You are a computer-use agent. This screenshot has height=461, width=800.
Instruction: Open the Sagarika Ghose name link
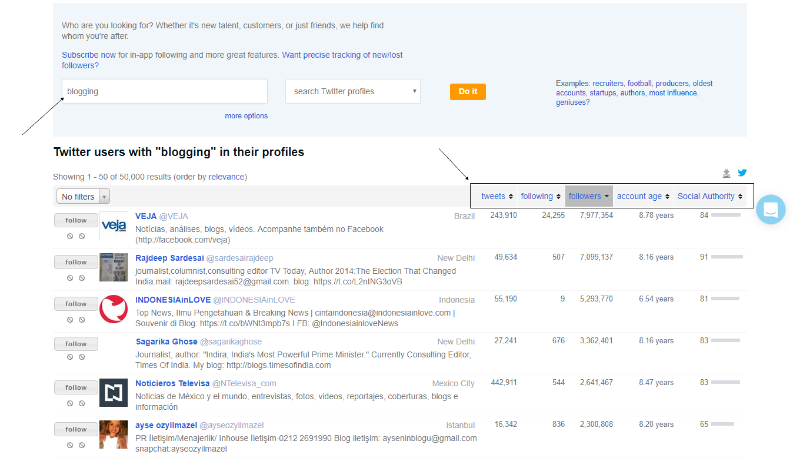(x=166, y=342)
